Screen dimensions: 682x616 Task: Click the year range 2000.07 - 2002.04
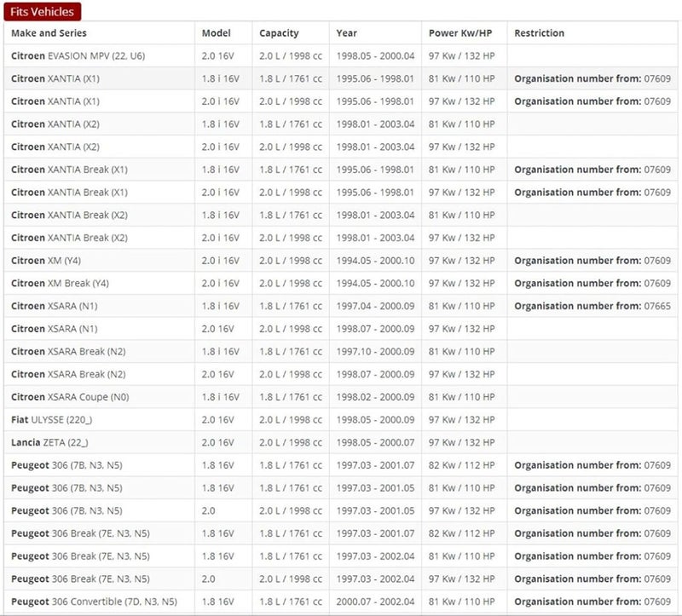(375, 602)
